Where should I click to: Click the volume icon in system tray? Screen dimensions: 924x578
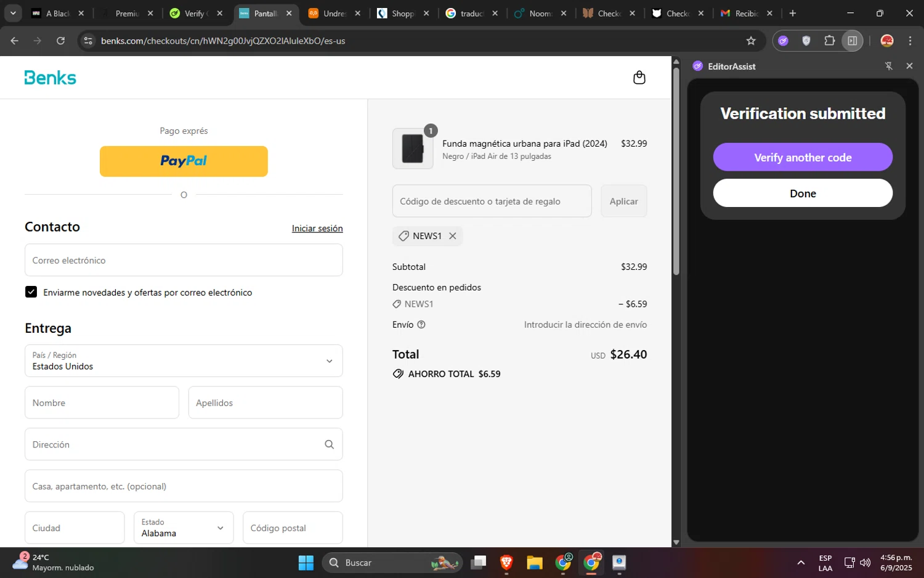[x=865, y=563]
